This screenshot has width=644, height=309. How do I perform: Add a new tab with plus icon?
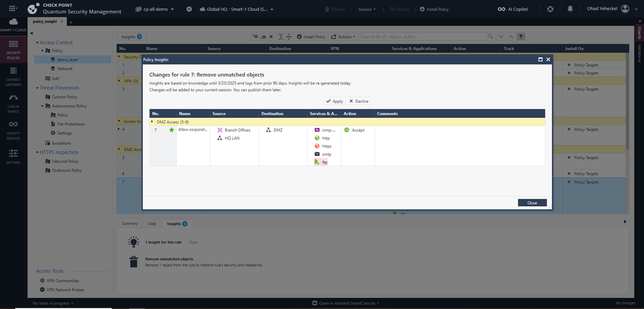71,22
